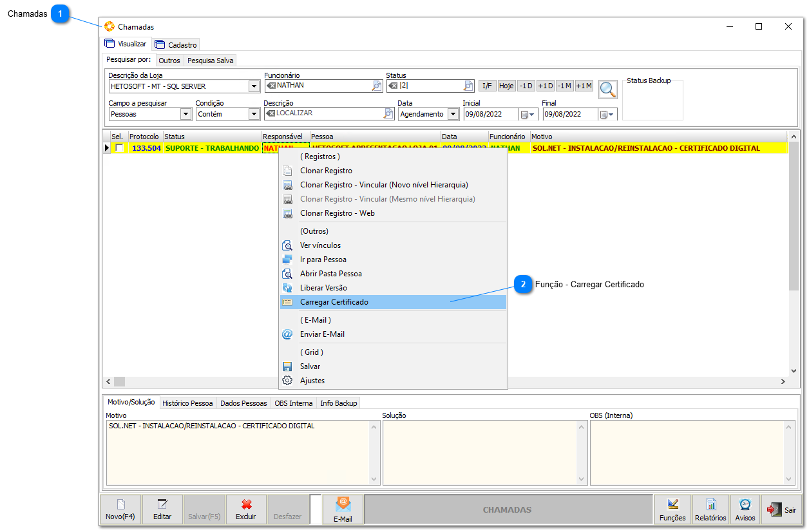This screenshot has height=532, width=809.
Task: Switch to the Cadastro tab
Action: (176, 45)
